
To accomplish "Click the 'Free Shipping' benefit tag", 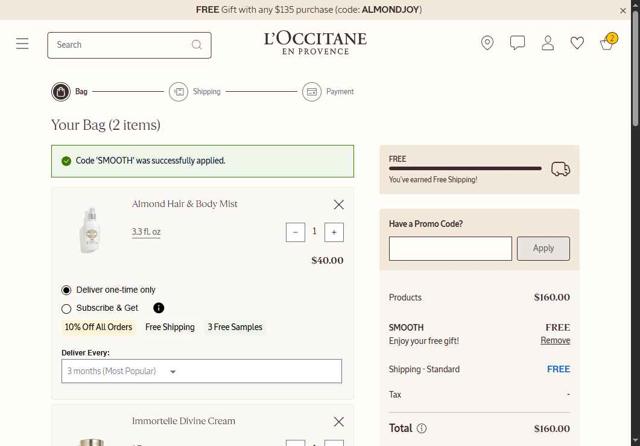I will click(x=170, y=327).
